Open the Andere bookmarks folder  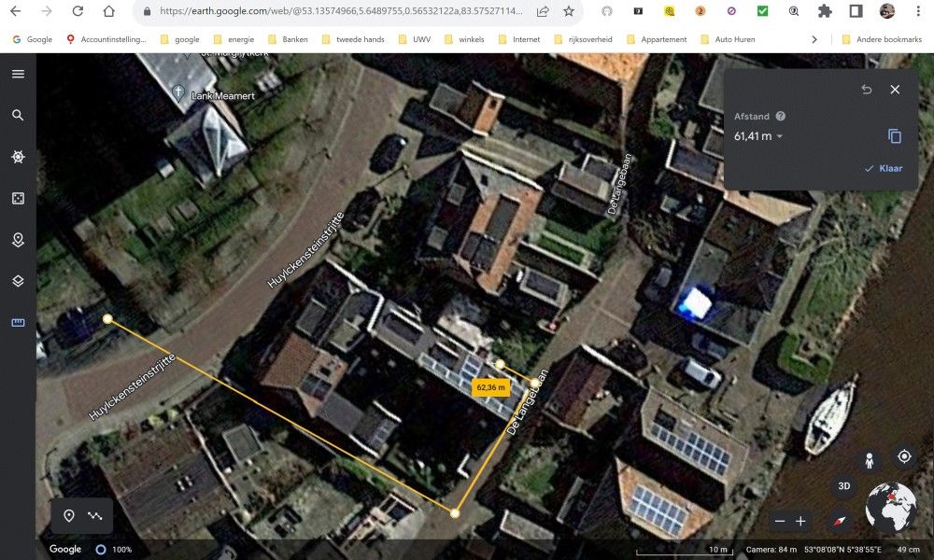coord(881,39)
